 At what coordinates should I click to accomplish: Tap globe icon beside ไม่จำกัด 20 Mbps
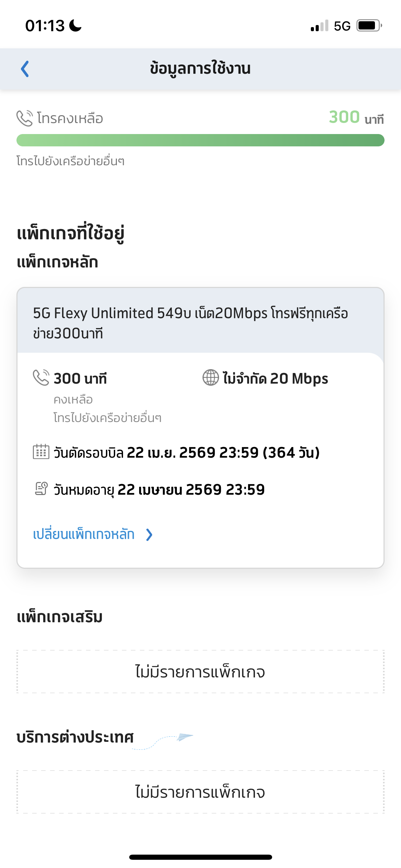[x=210, y=377]
